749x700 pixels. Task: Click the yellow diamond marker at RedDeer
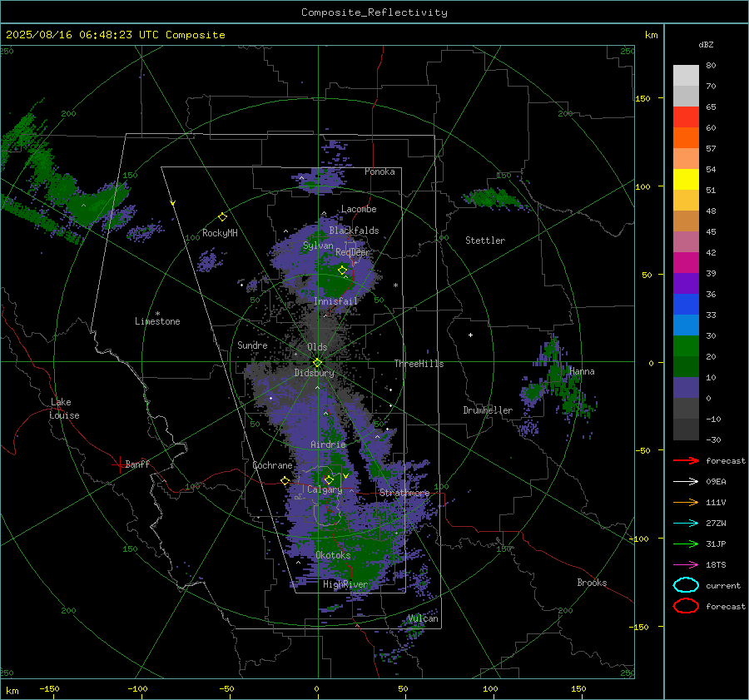pos(343,270)
